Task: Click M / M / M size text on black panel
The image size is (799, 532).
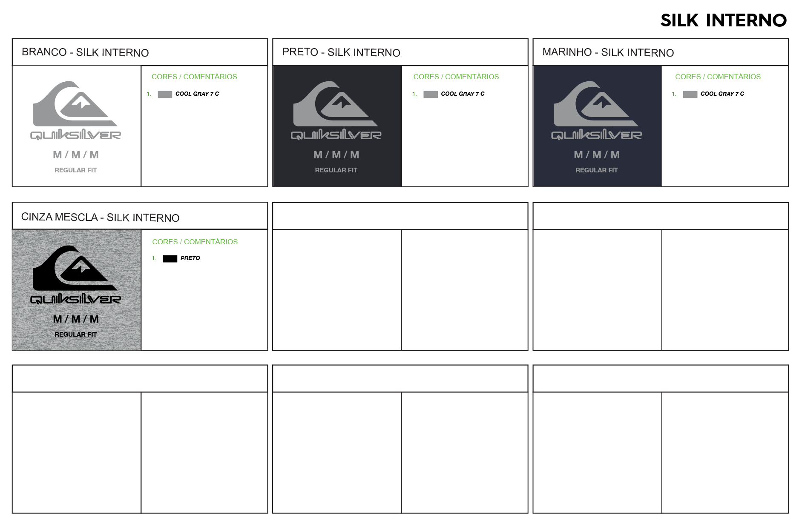Action: [336, 155]
